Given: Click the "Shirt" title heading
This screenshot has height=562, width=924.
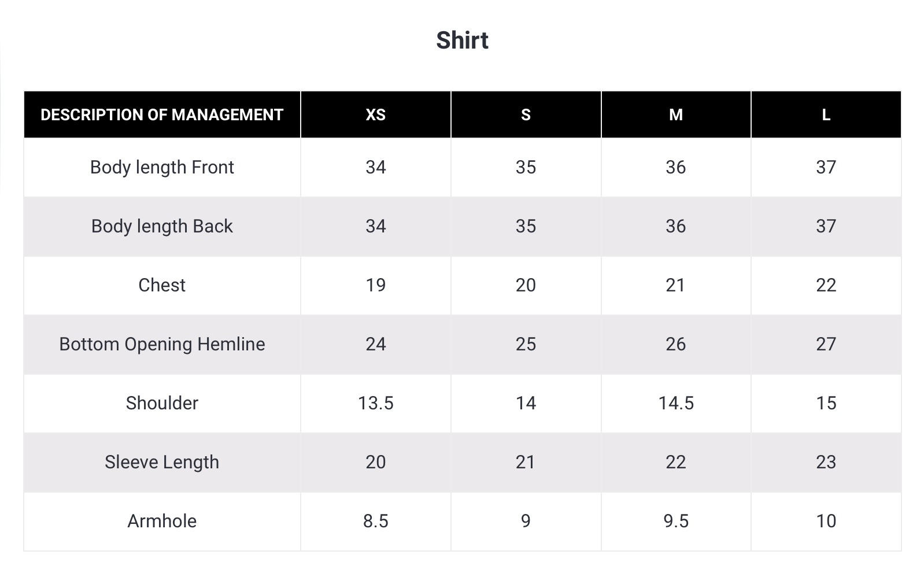Looking at the screenshot, I should tap(462, 40).
